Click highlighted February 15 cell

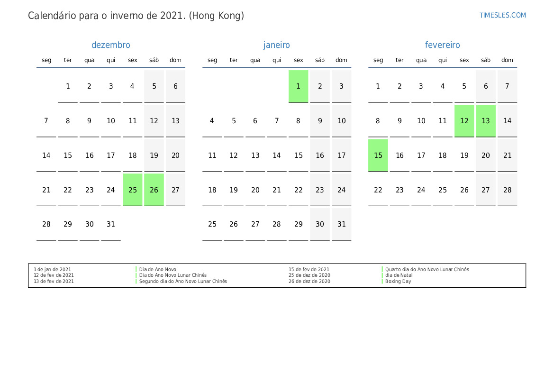click(x=378, y=155)
